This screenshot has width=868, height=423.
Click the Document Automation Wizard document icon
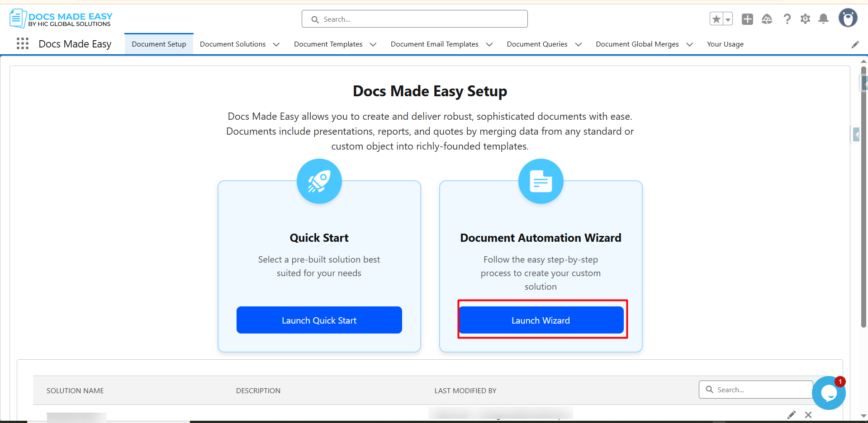(541, 181)
